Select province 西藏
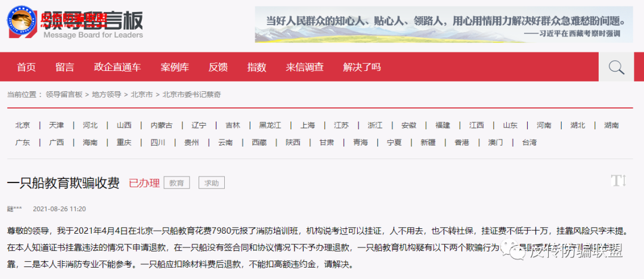Image resolution: width=644 pixels, height=279 pixels. pyautogui.click(x=259, y=142)
